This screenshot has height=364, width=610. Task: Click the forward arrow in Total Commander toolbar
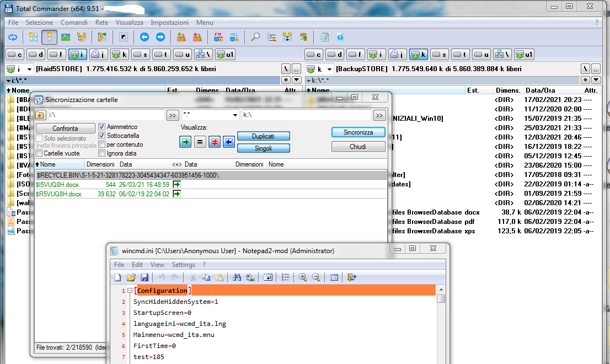160,38
